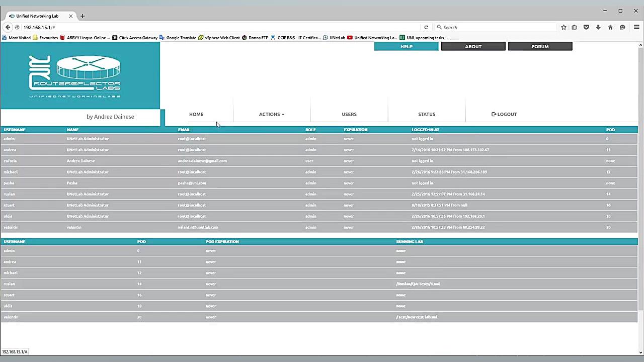The image size is (644, 362).
Task: Click email andrea.dainese@gmail.com
Action: 202,161
